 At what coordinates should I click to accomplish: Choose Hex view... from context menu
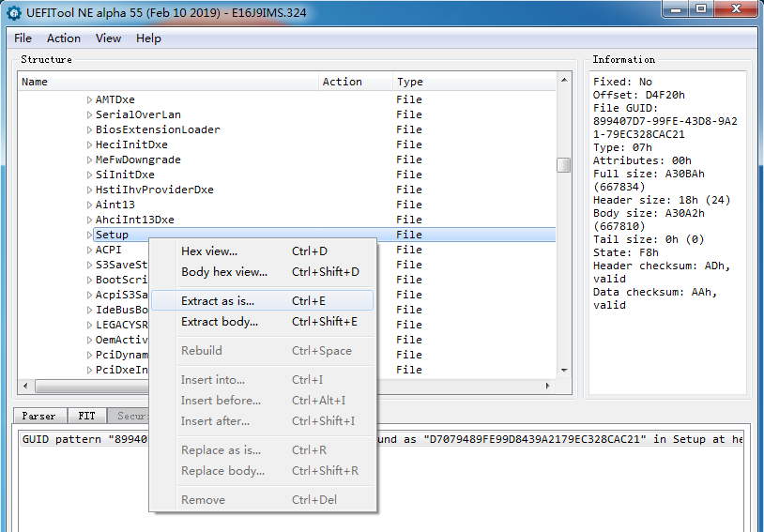pos(263,251)
